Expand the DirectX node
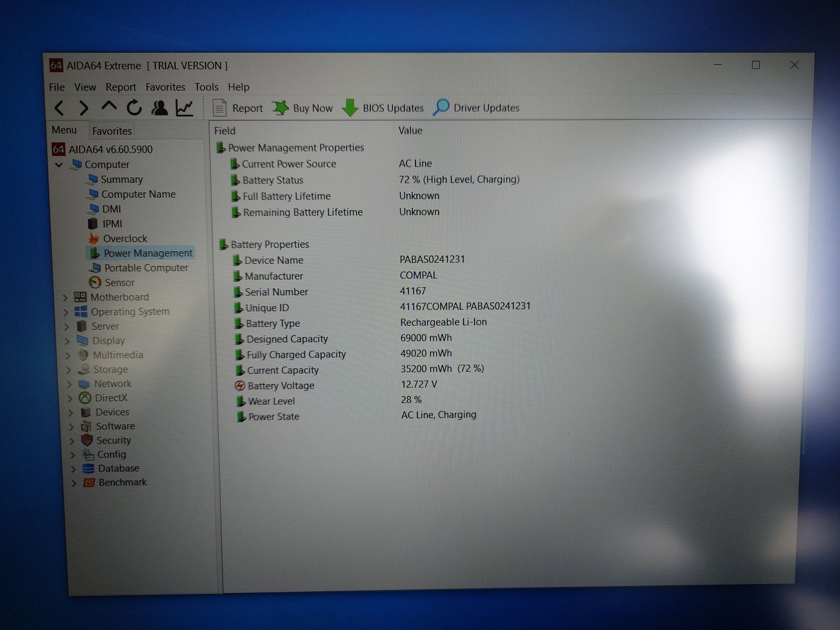This screenshot has height=630, width=840. (71, 399)
